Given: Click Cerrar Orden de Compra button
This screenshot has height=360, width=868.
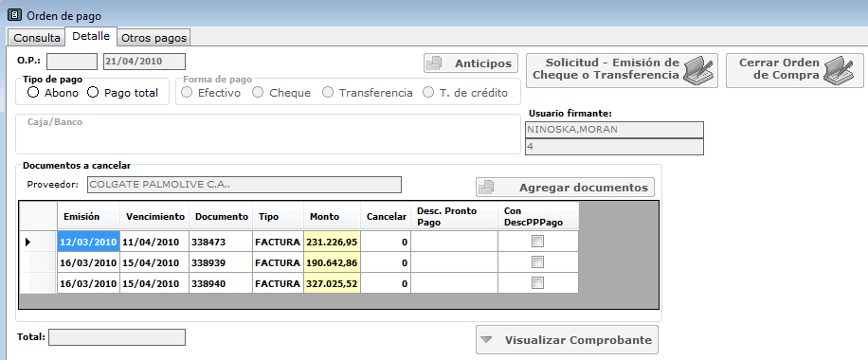Looking at the screenshot, I should point(795,70).
